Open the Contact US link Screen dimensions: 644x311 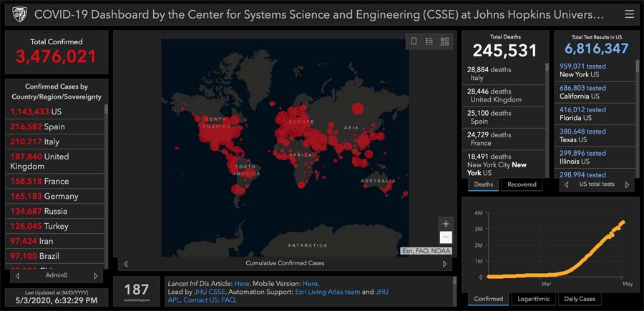point(200,300)
